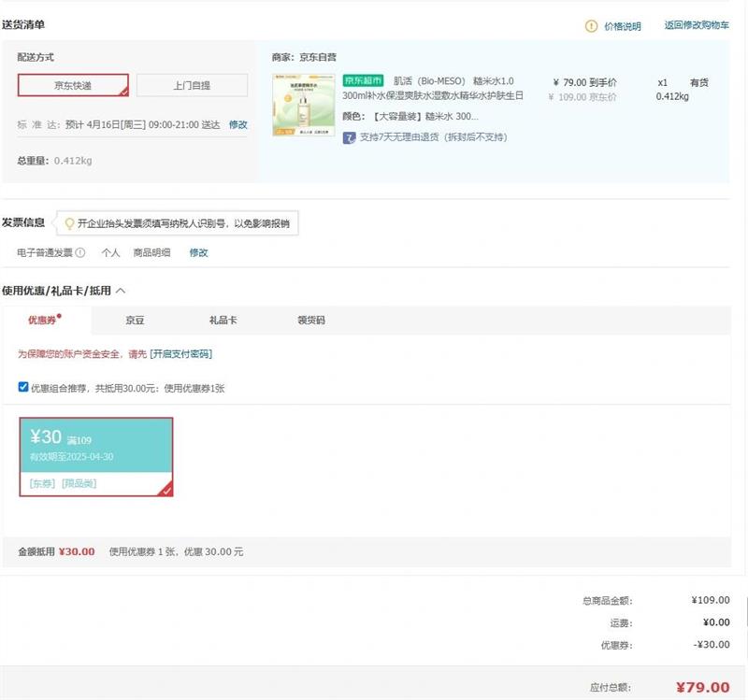The width and height of the screenshot is (748, 700).
Task: Click 修改 link for invoice information
Action: click(199, 252)
